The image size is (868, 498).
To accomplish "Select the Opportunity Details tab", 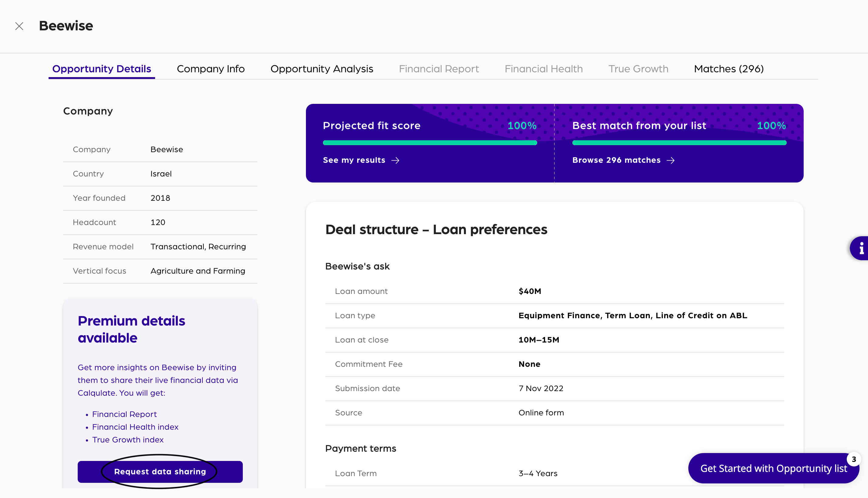I will 102,69.
